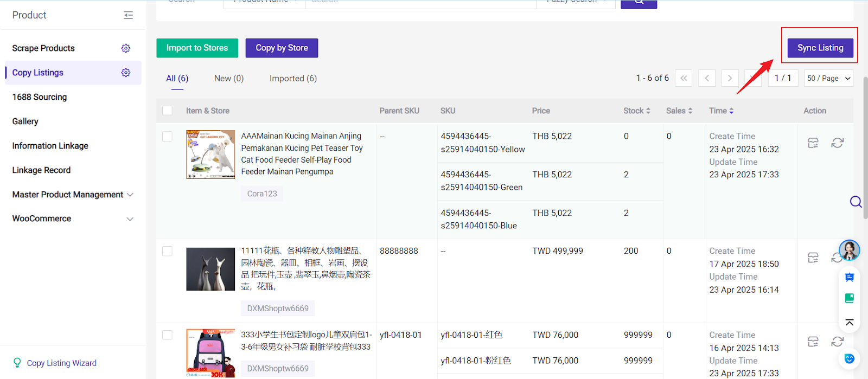This screenshot has width=868, height=379.
Task: Click store icon for cat toy listing
Action: [x=813, y=143]
